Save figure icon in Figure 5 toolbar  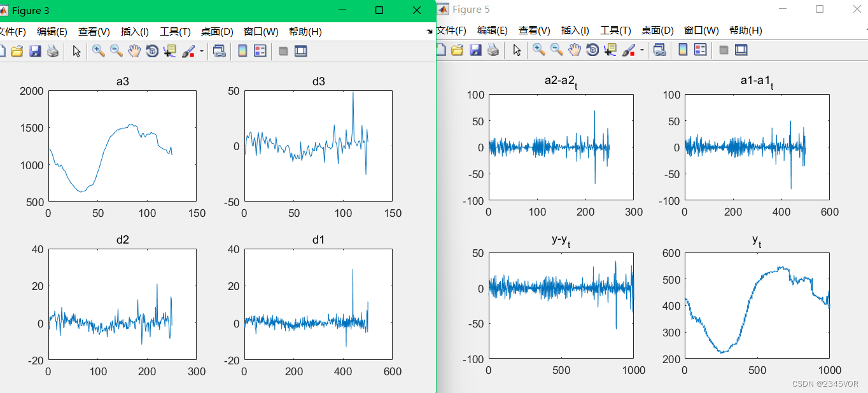point(475,50)
